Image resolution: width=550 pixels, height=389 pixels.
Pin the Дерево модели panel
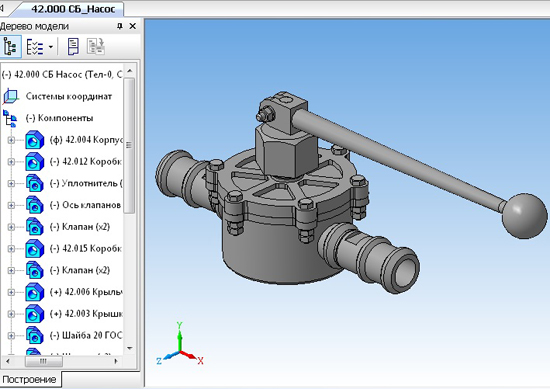[120, 26]
